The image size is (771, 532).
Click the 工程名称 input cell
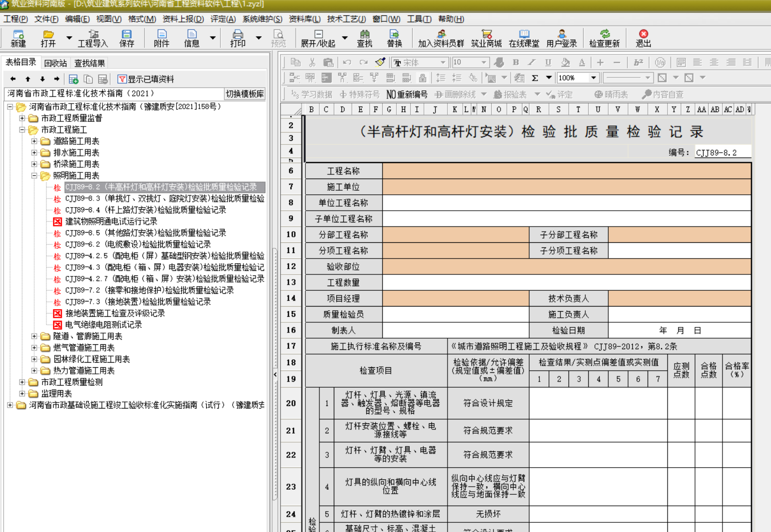coord(566,171)
